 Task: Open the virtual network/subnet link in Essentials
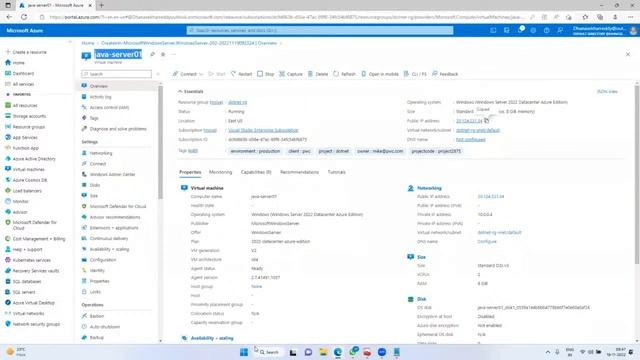[x=478, y=130]
